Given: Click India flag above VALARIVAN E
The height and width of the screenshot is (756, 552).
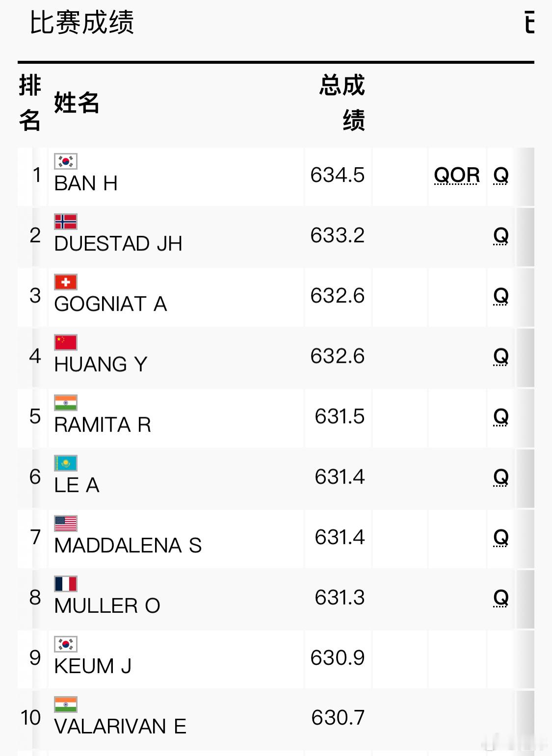Looking at the screenshot, I should tap(66, 704).
